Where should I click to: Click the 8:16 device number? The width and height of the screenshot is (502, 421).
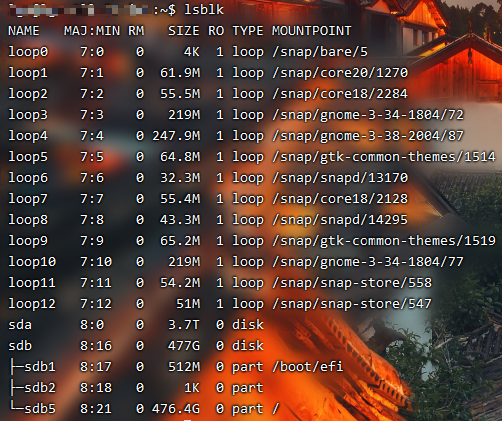click(x=96, y=346)
